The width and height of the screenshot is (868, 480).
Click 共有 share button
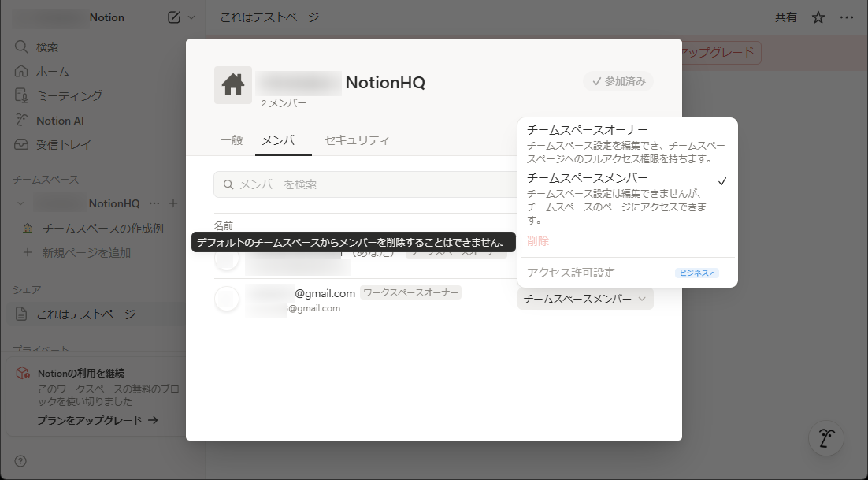click(x=785, y=17)
